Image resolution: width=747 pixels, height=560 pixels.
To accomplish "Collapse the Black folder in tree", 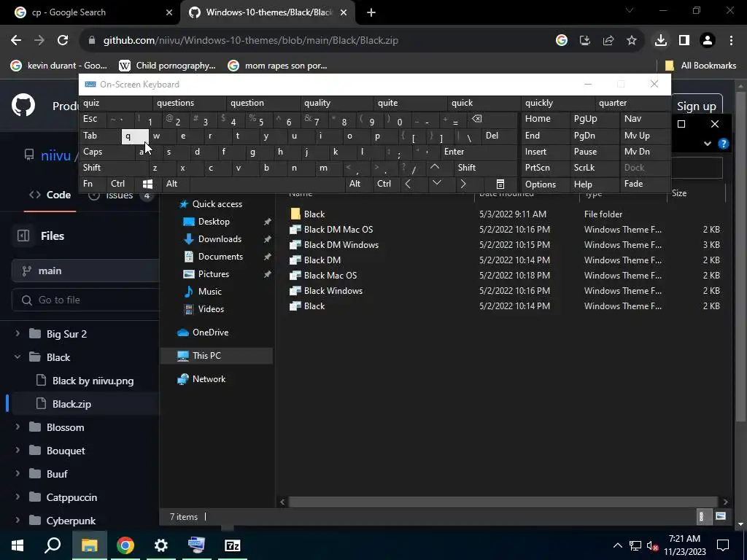I will [x=18, y=357].
